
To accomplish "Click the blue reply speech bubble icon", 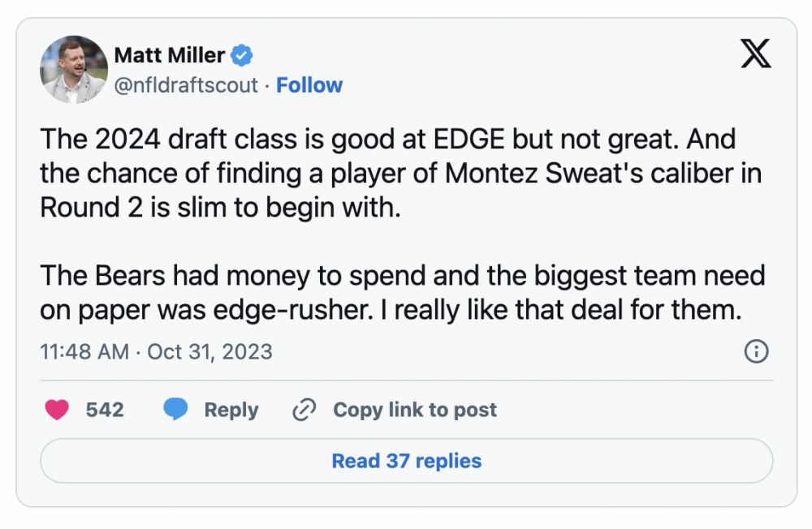I will click(176, 410).
